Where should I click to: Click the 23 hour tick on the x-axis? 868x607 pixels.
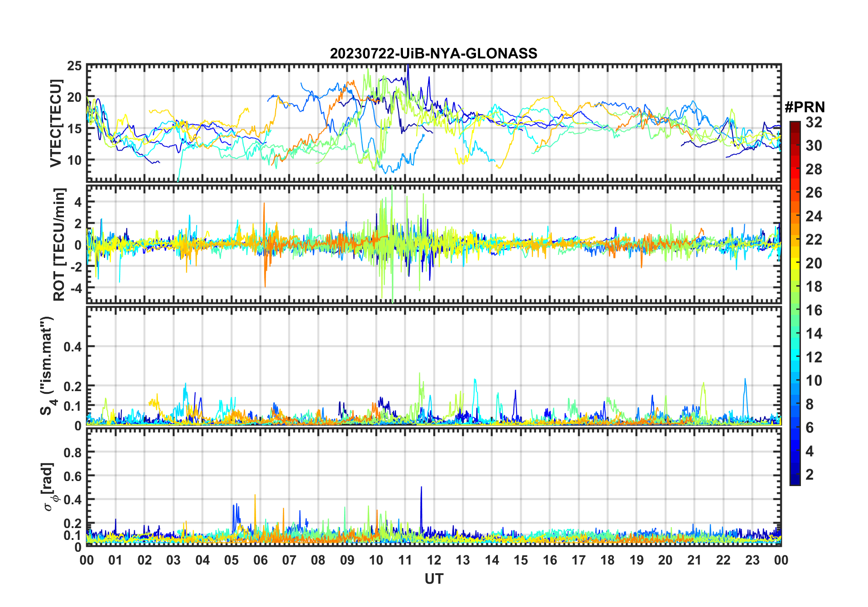(752, 560)
